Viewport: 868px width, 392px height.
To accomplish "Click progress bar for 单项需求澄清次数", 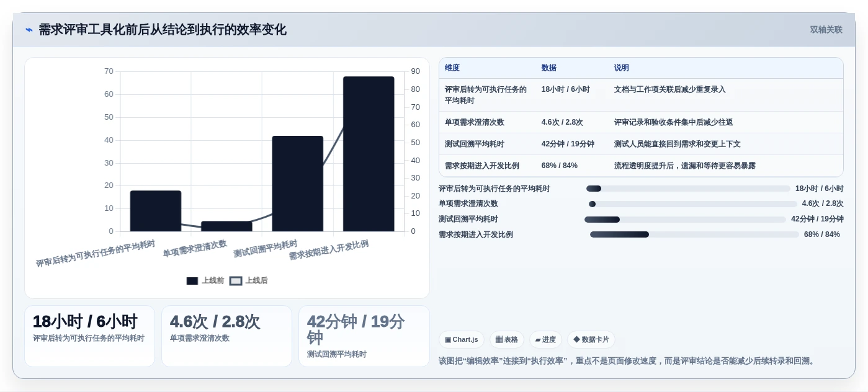I will coord(692,204).
